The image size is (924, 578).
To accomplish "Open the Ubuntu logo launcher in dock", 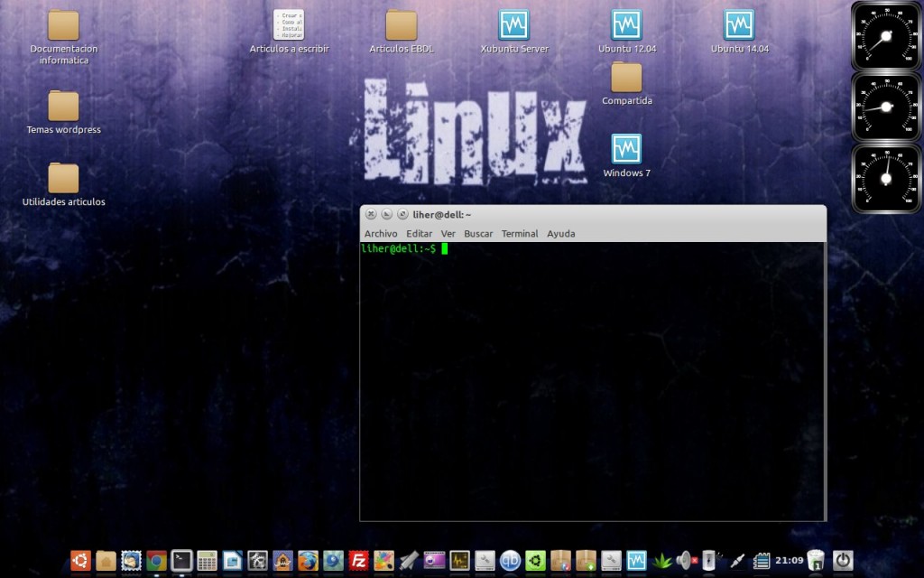I will point(81,561).
